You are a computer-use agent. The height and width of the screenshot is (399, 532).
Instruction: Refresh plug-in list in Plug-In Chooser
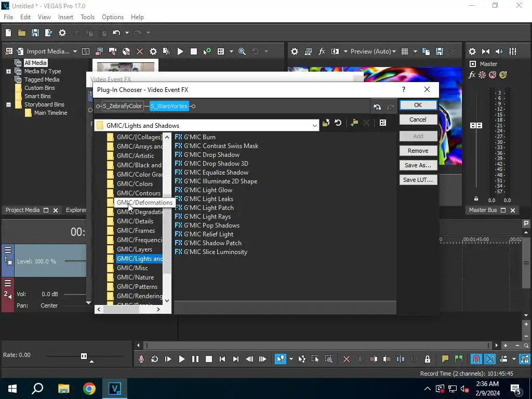(x=338, y=123)
